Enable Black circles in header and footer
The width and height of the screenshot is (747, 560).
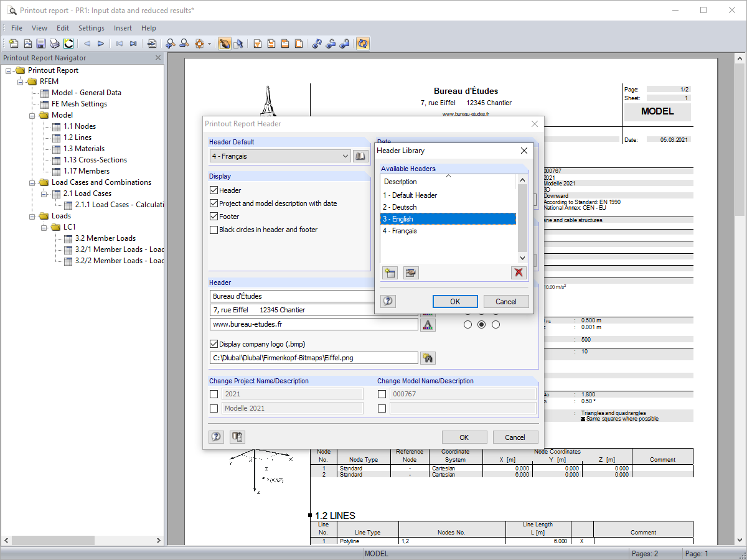[214, 230]
